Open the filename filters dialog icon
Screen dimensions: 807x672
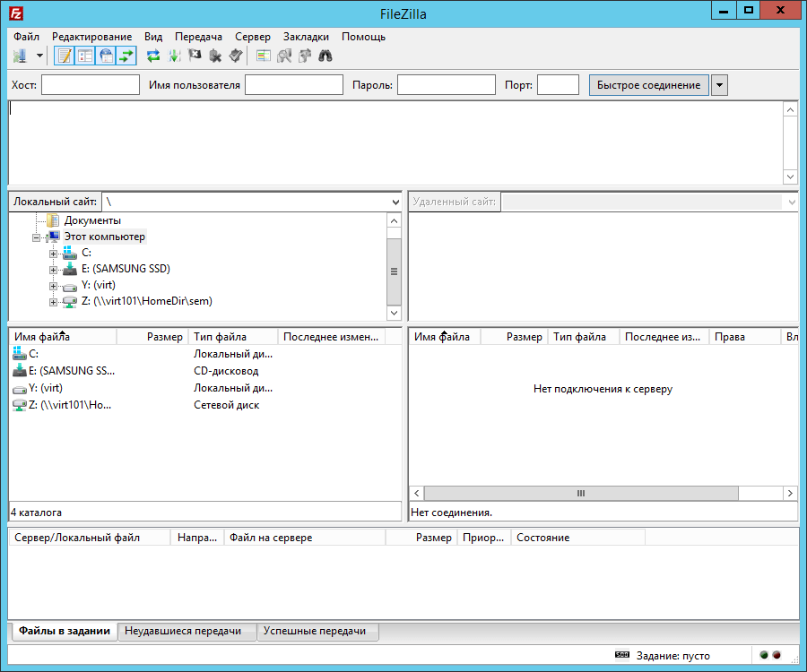coord(264,56)
